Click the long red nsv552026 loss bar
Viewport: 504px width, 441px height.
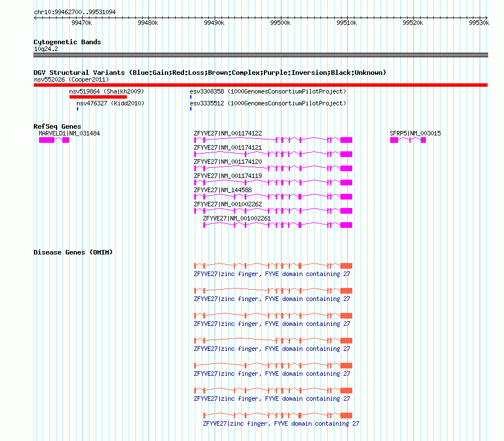(x=260, y=85)
